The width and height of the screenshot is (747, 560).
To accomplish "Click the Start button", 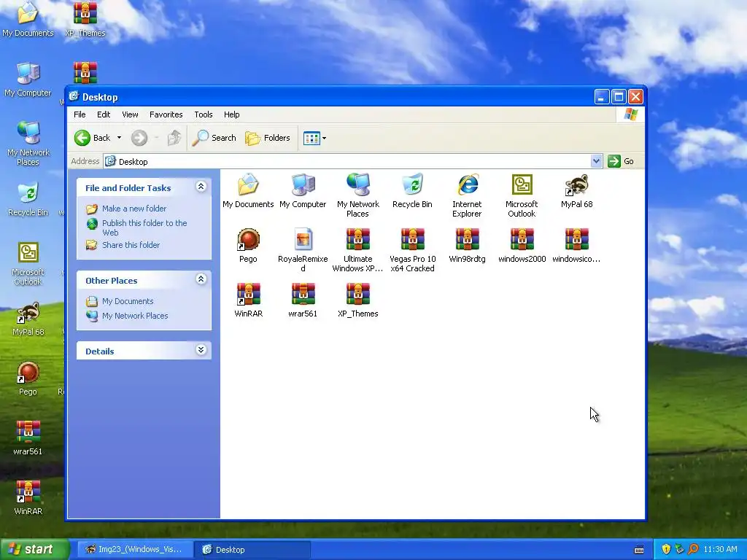I will [x=35, y=550].
